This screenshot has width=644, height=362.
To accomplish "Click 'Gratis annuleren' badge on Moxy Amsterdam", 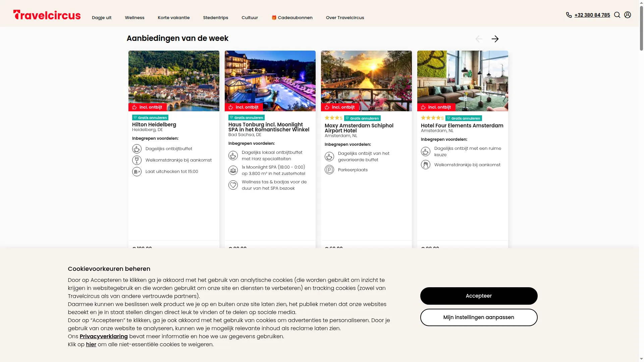I will (x=362, y=118).
